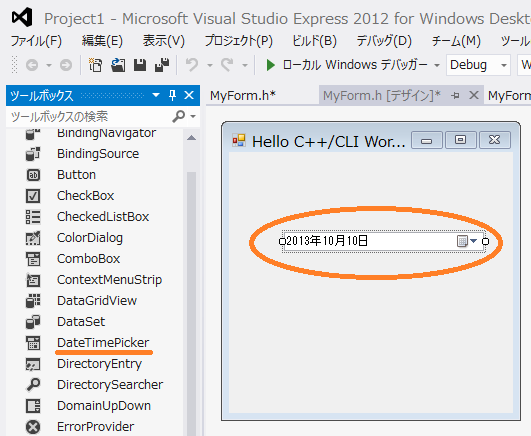
Task: Select the ColorDialog control icon
Action: tap(33, 238)
